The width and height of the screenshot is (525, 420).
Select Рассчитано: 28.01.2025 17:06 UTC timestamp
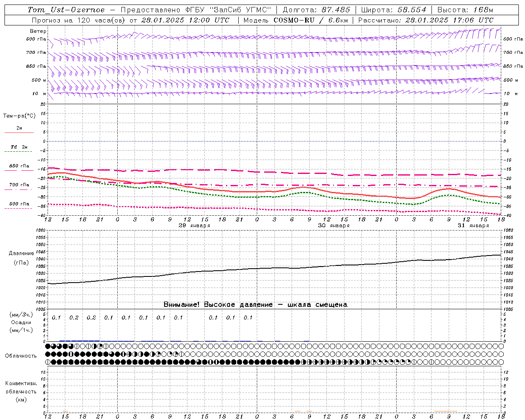426,20
